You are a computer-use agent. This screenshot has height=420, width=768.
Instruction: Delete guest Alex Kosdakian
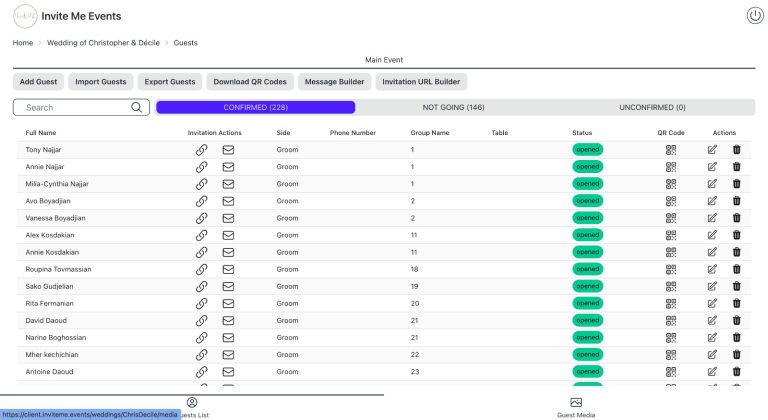click(x=737, y=235)
